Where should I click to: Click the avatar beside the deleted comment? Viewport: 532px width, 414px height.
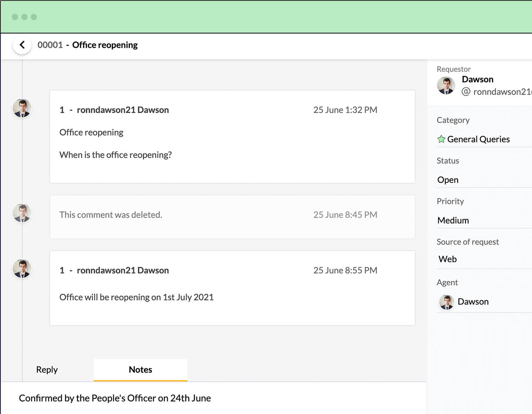(22, 213)
